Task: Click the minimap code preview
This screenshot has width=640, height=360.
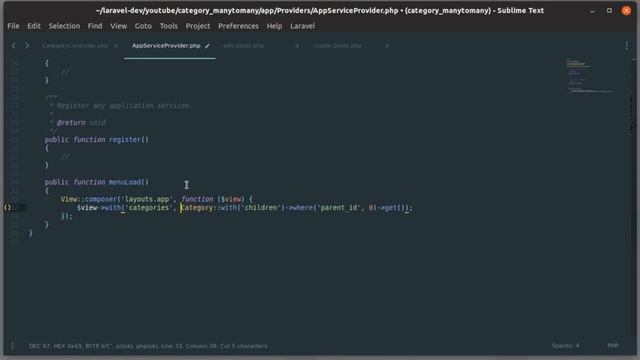Action: (x=589, y=76)
